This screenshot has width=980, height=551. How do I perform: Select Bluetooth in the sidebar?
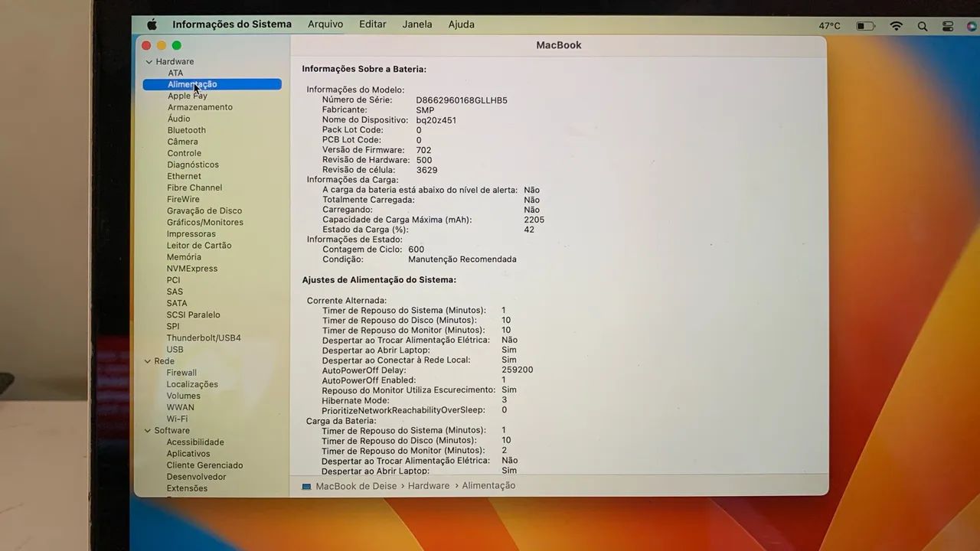point(187,130)
